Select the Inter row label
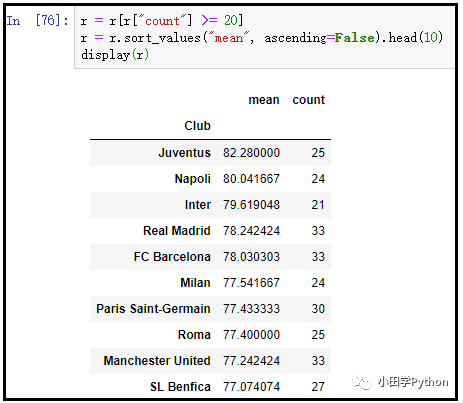 pos(198,205)
